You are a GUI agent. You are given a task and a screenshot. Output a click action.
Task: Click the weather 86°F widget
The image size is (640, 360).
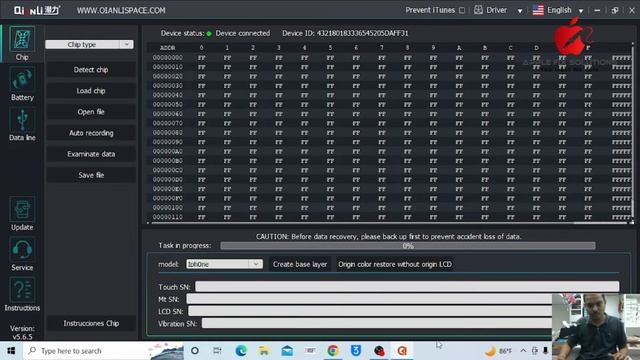(x=498, y=351)
